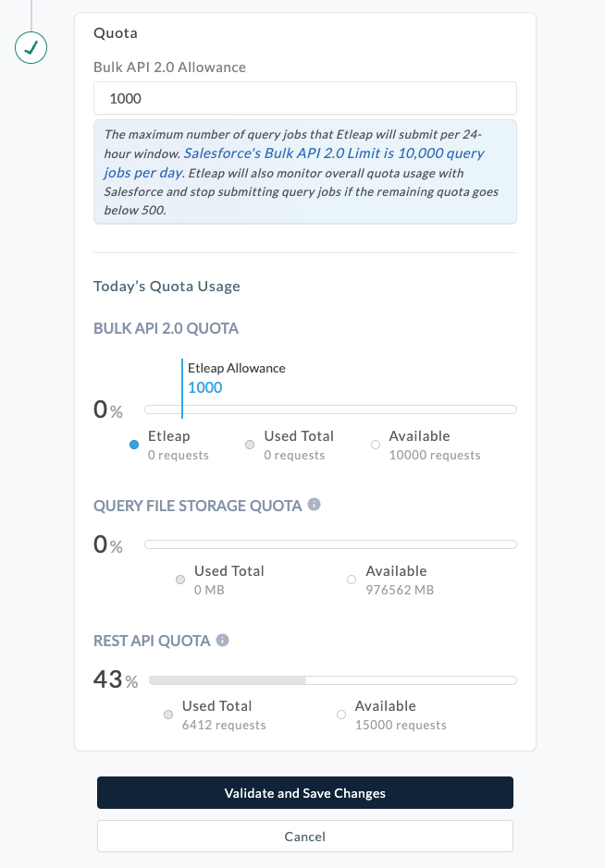
Task: Select Used Total under Bulk API quota
Action: tap(250, 445)
